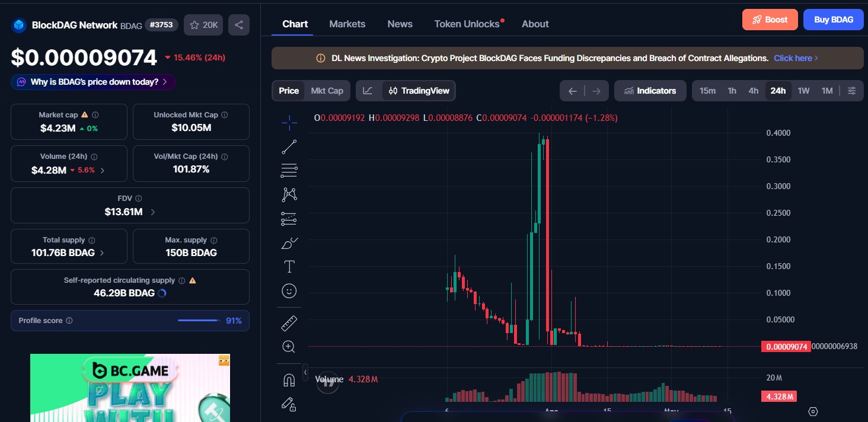Open the emoji icons tool
The width and height of the screenshot is (868, 422).
pos(289,291)
